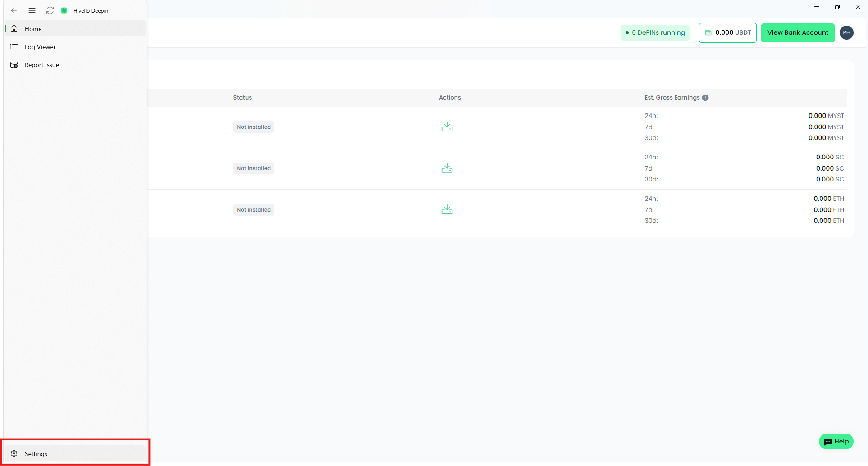Open Settings in the sidebar
This screenshot has height=466, width=868.
[x=75, y=453]
